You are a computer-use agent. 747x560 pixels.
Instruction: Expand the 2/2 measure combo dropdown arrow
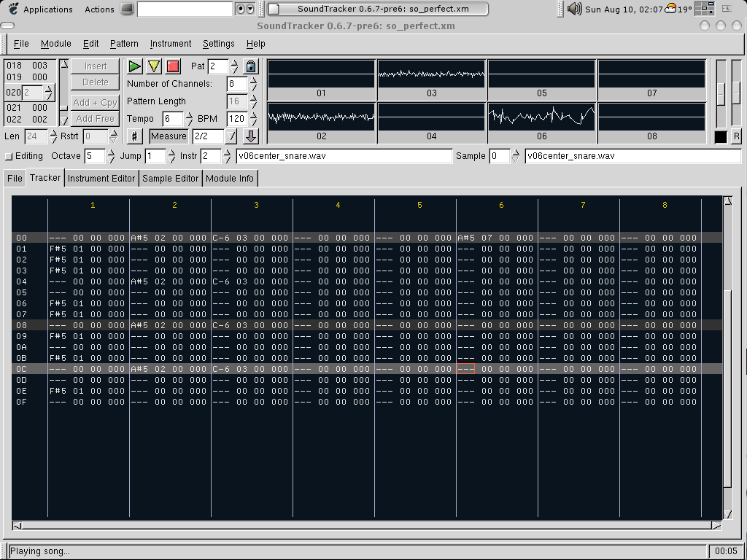click(x=231, y=136)
